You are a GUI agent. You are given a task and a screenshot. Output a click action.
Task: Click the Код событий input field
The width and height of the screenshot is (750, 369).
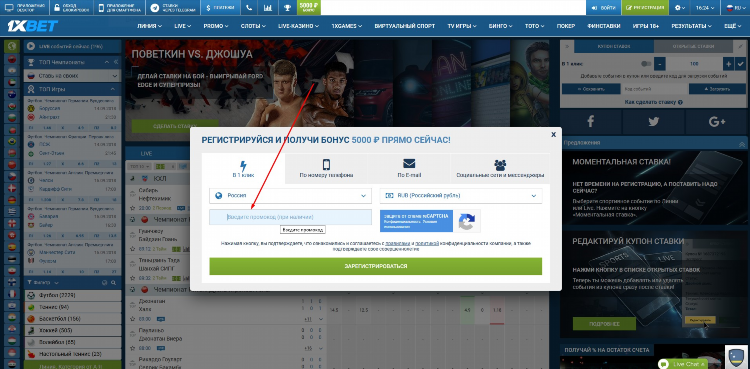click(x=654, y=89)
